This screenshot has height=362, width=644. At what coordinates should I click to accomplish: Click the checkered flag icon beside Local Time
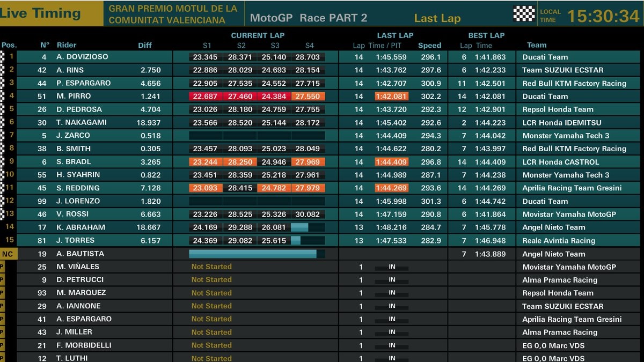(x=524, y=13)
